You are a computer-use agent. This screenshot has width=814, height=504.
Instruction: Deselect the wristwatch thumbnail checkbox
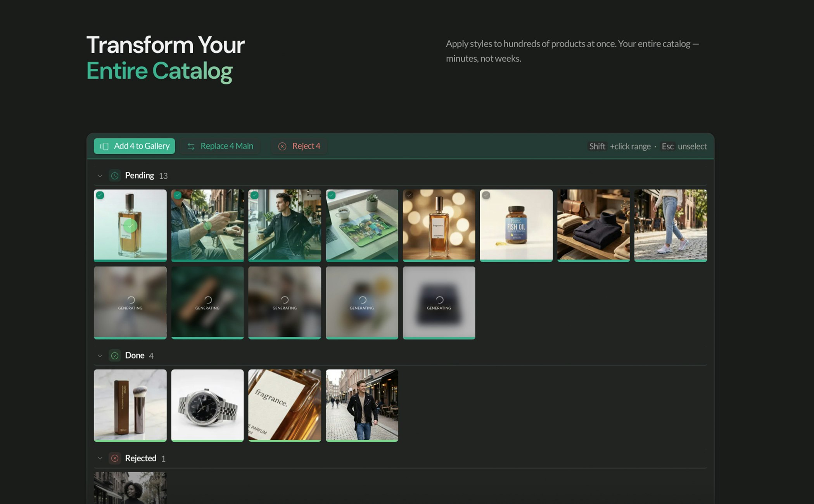tap(178, 195)
